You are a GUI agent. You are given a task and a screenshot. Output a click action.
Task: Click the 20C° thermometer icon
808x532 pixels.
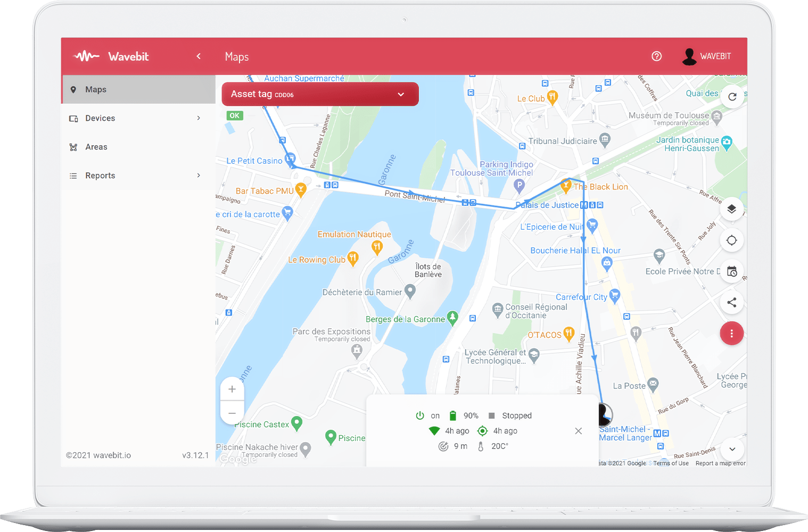tap(481, 446)
